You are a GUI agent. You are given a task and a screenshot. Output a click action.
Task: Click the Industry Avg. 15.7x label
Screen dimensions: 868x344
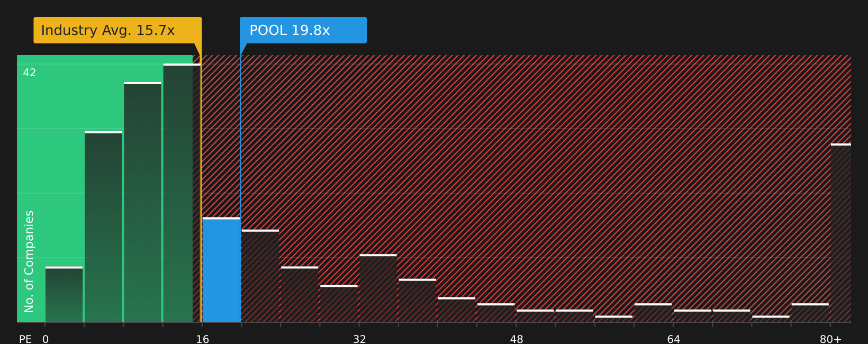click(x=117, y=30)
